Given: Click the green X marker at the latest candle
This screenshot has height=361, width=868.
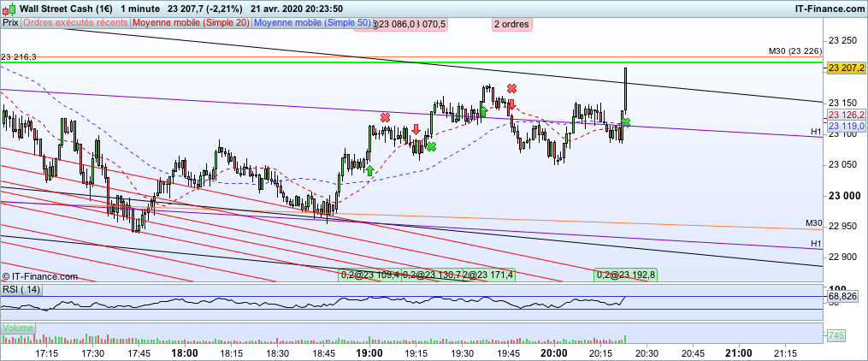Looking at the screenshot, I should [625, 122].
